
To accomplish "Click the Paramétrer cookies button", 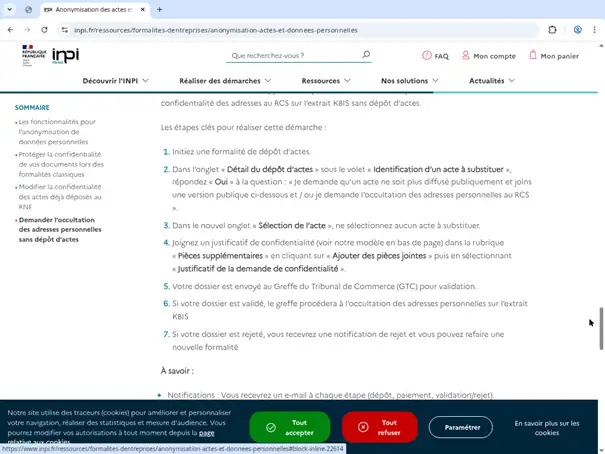I will (x=461, y=427).
